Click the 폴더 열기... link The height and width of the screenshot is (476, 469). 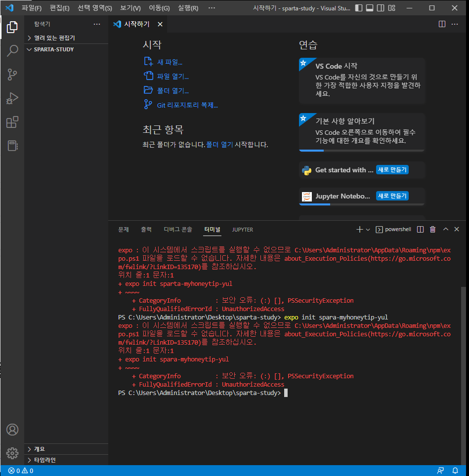173,91
